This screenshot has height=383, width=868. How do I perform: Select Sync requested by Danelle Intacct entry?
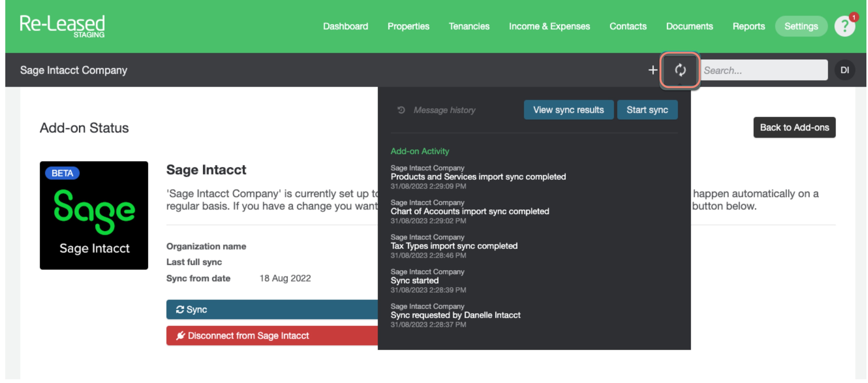pyautogui.click(x=455, y=315)
